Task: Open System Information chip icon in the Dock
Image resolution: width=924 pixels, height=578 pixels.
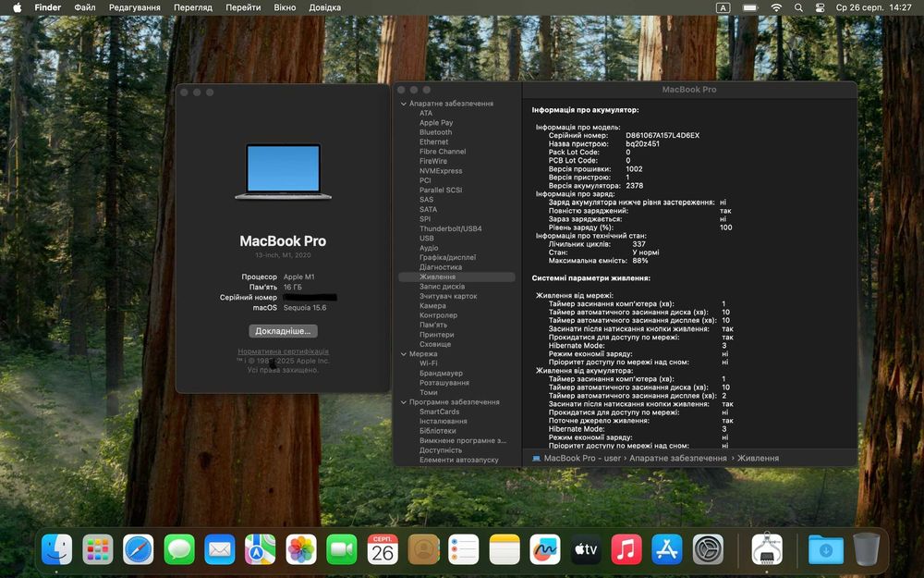Action: (x=767, y=548)
